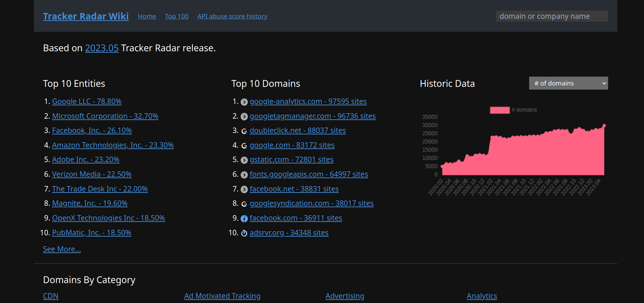Open Magnite, Inc. entity link
This screenshot has width=644, height=303.
pyautogui.click(x=90, y=203)
